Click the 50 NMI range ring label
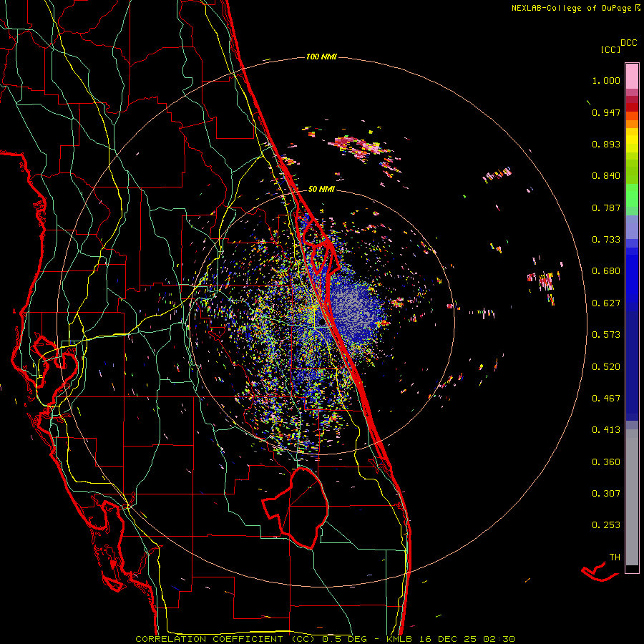Viewport: 644px width, 644px height. pos(321,189)
